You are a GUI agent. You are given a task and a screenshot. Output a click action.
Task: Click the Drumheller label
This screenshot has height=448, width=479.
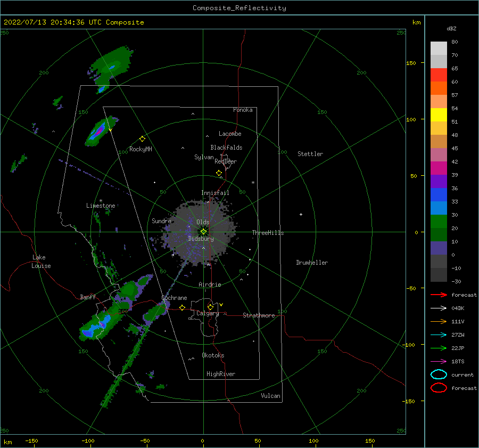point(312,263)
